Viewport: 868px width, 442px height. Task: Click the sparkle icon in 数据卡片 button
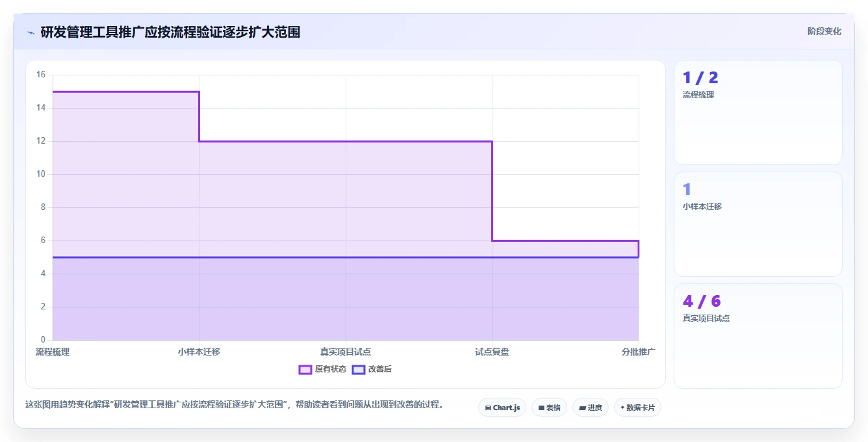click(x=622, y=408)
